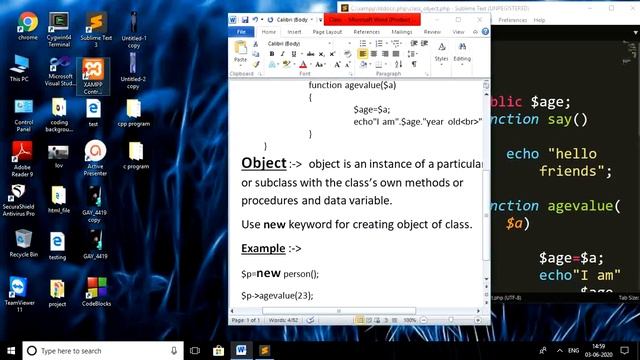Open Help menu in Sublime Text
The height and width of the screenshot is (360, 640).
point(539,20)
